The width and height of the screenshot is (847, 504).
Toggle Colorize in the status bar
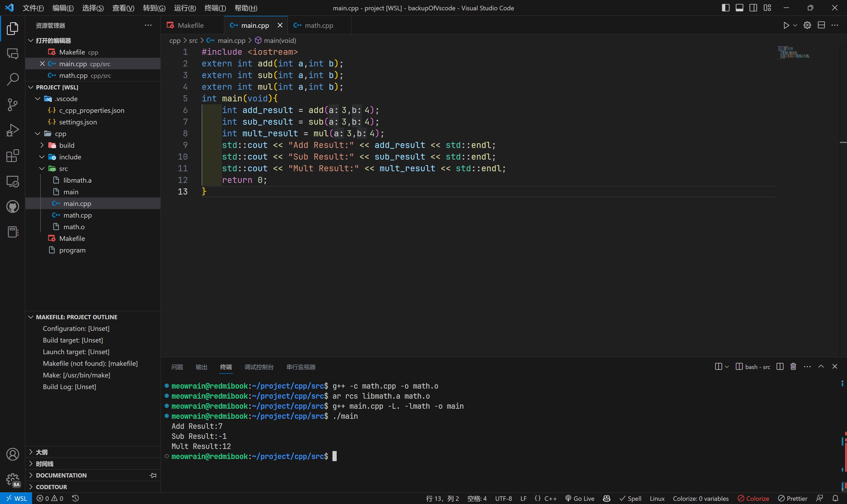tap(753, 498)
